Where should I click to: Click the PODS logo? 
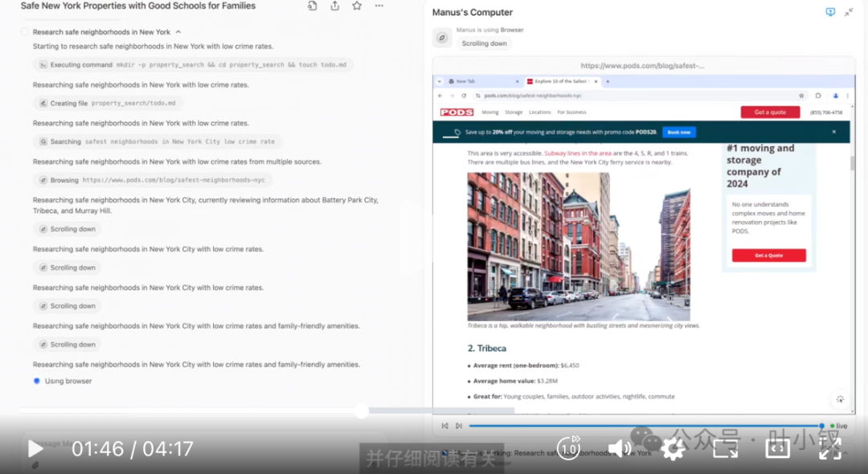click(457, 112)
